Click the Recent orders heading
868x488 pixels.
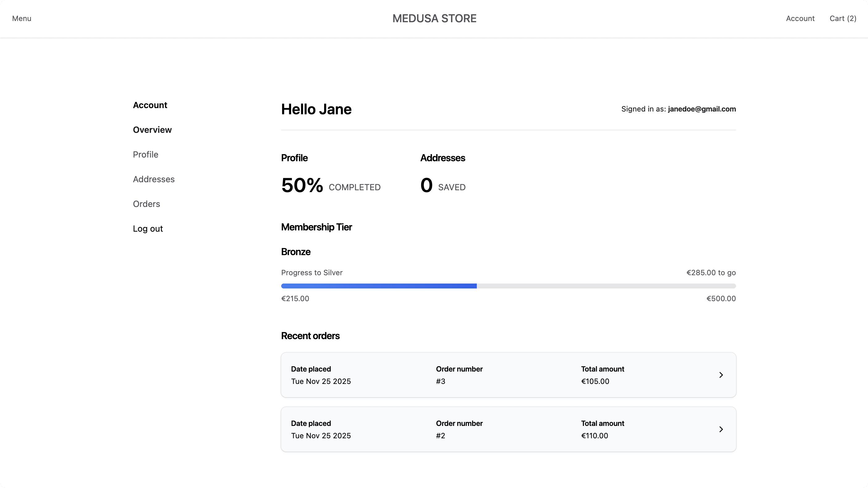click(x=310, y=336)
